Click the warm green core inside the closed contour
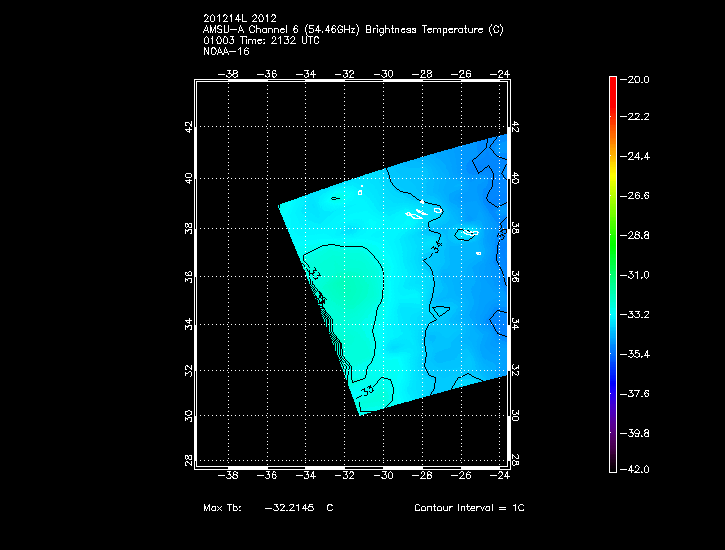Viewport: 725px width, 550px height. (x=348, y=290)
